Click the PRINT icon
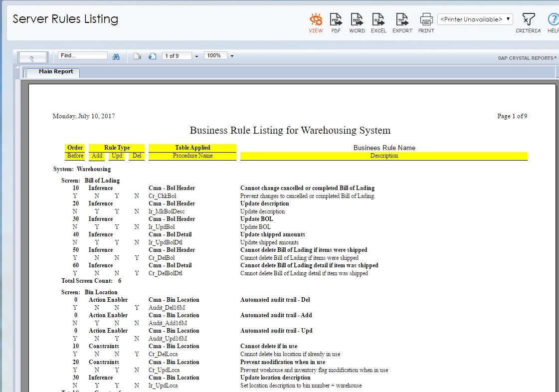The height and width of the screenshot is (392, 559). click(x=426, y=23)
